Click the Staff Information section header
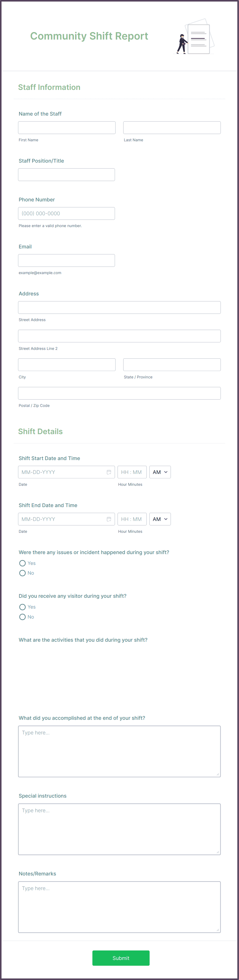This screenshot has height=980, width=239. 49,87
